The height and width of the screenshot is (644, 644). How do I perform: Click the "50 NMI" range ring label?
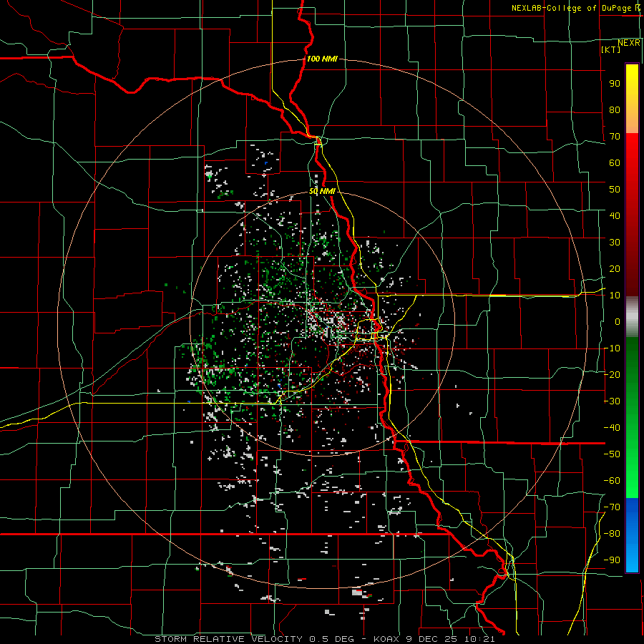click(323, 191)
